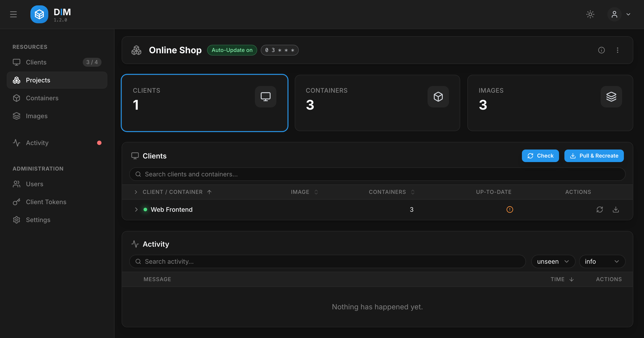The height and width of the screenshot is (338, 644).
Task: Click the Check button
Action: click(x=540, y=156)
